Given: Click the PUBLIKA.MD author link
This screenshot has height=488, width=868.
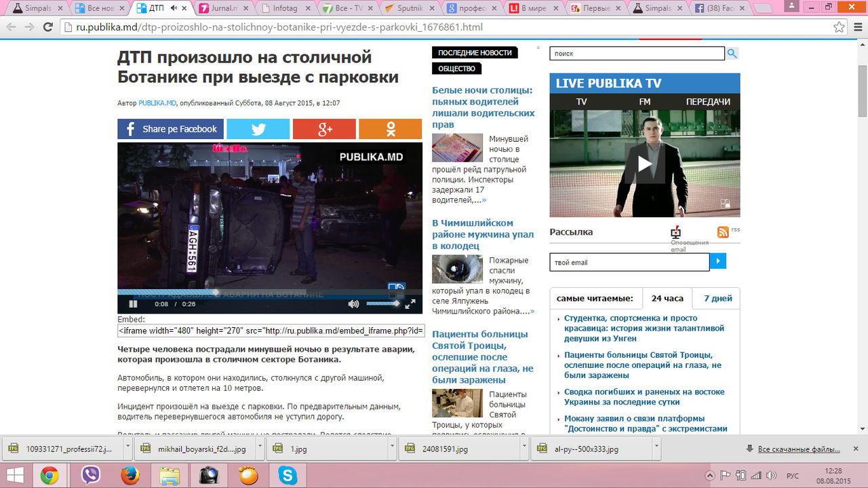Looking at the screenshot, I should coord(157,103).
